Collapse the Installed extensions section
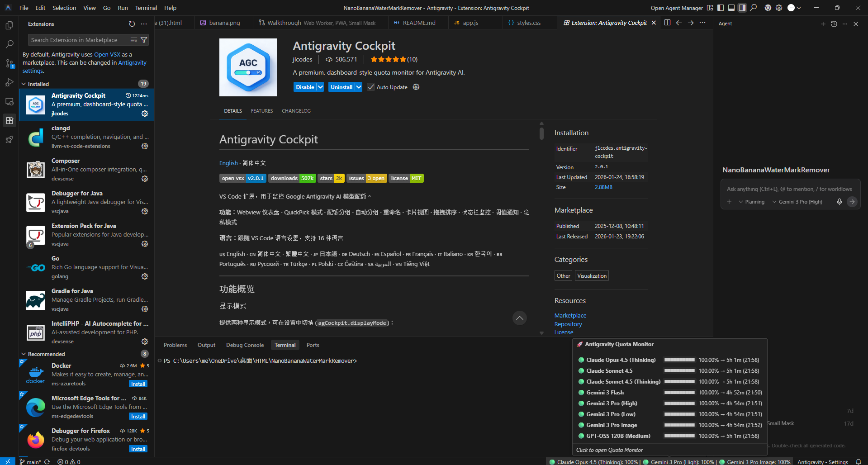 (24, 84)
